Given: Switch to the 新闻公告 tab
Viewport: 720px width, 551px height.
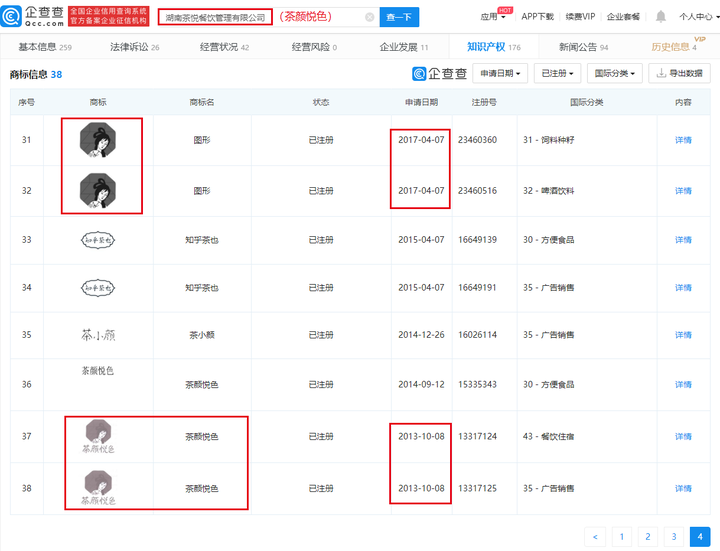Looking at the screenshot, I should (583, 47).
